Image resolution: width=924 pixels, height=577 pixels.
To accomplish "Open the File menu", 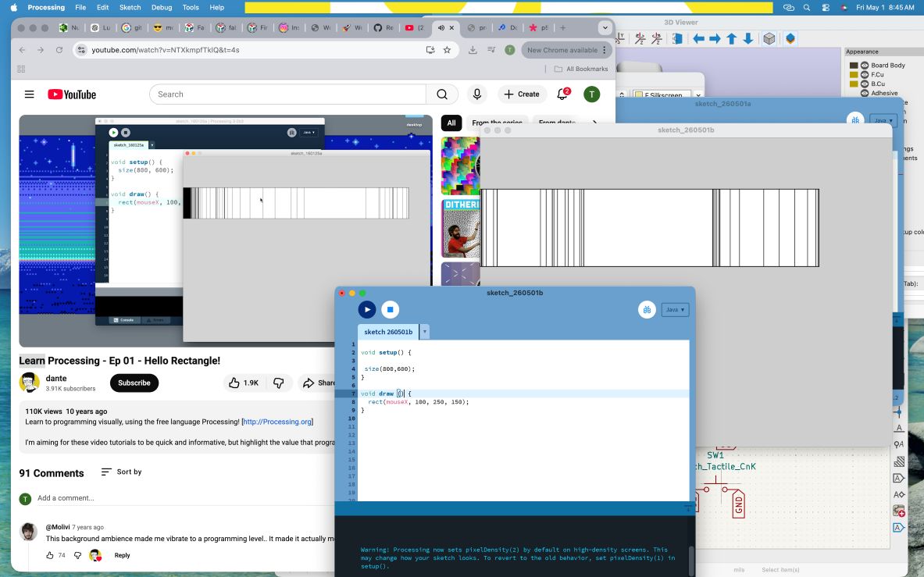I will 80,8.
